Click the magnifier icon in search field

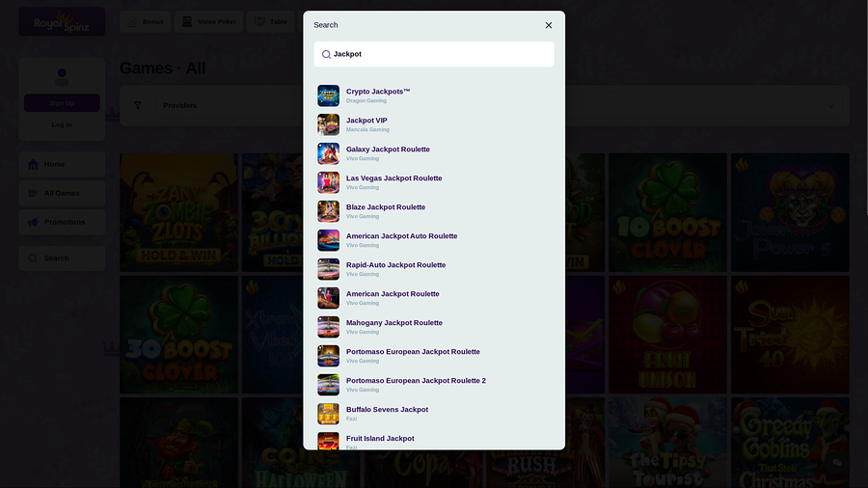(x=326, y=55)
